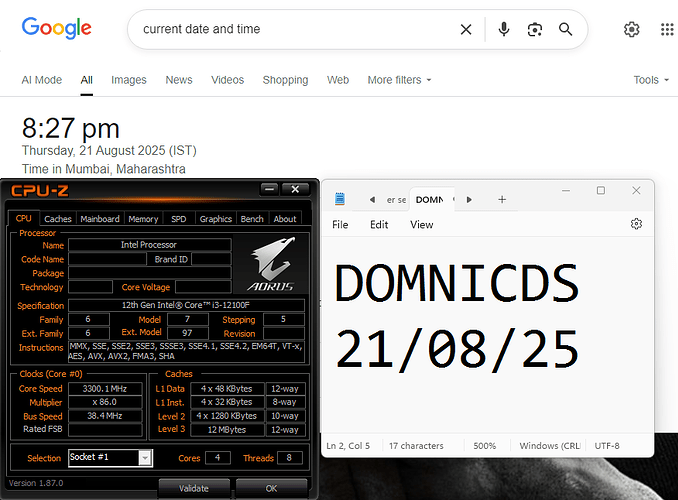Click in the Google search input field

point(294,29)
